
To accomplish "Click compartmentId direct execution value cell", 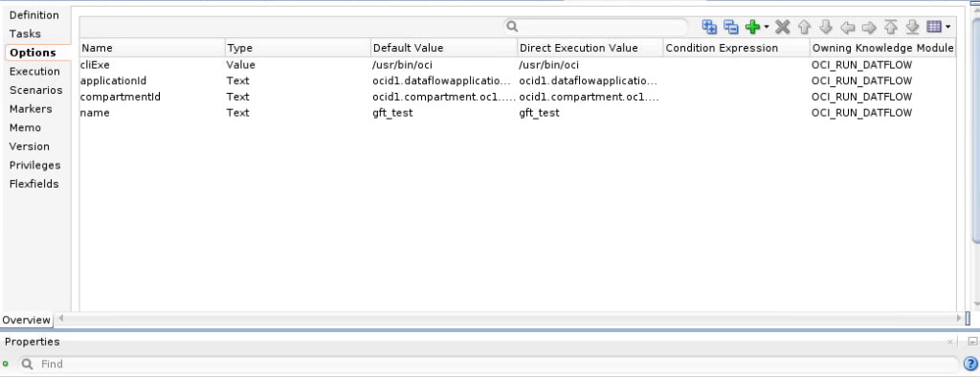I will (590, 97).
